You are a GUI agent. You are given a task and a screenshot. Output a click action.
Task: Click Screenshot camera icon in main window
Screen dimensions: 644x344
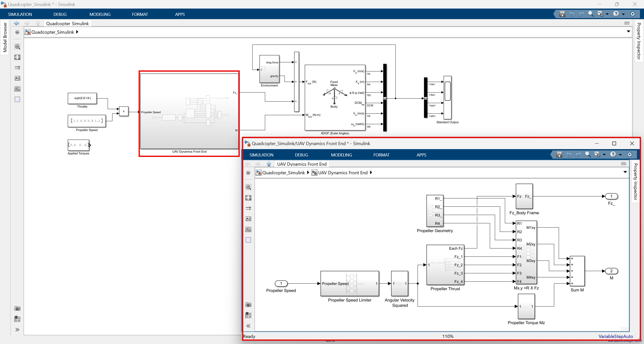pos(17,308)
